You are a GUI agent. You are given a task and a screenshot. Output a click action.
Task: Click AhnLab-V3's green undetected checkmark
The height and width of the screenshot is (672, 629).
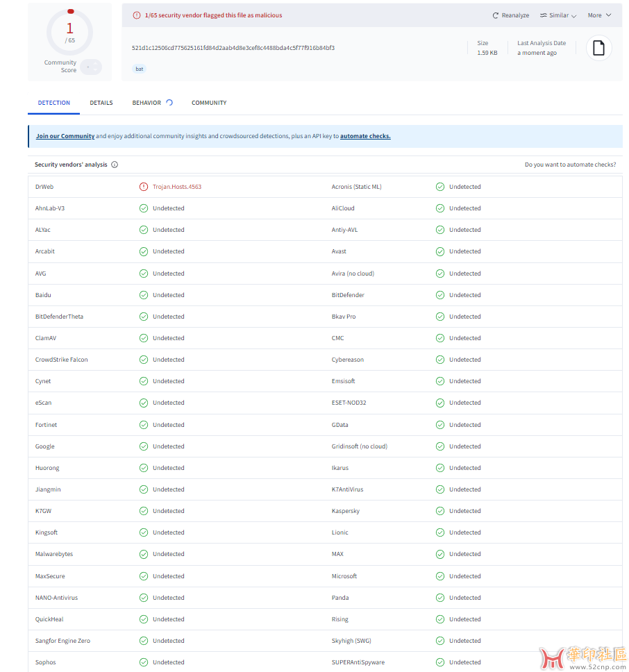[x=144, y=208]
